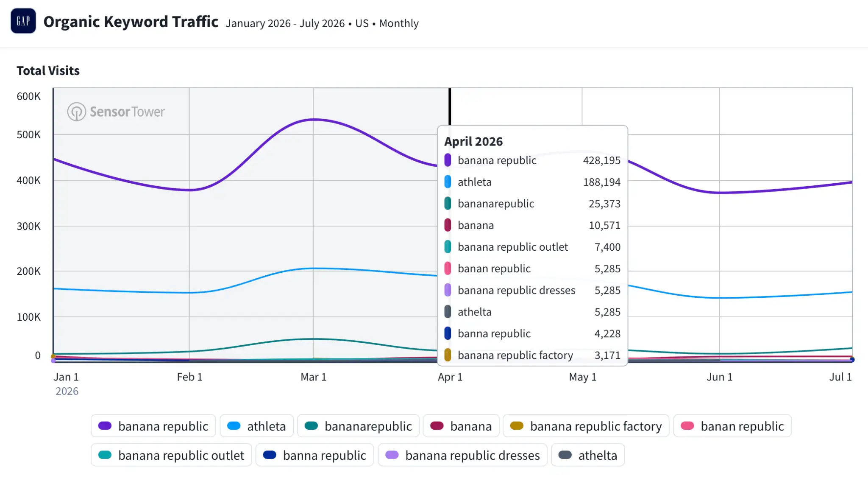This screenshot has height=484, width=868.
Task: Click the May 1 axis label
Action: click(x=582, y=377)
